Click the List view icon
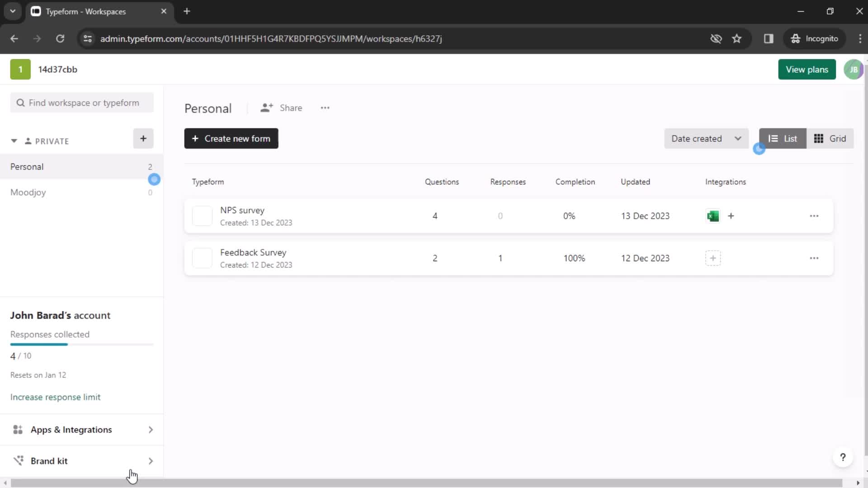The height and width of the screenshot is (488, 868). (x=783, y=138)
